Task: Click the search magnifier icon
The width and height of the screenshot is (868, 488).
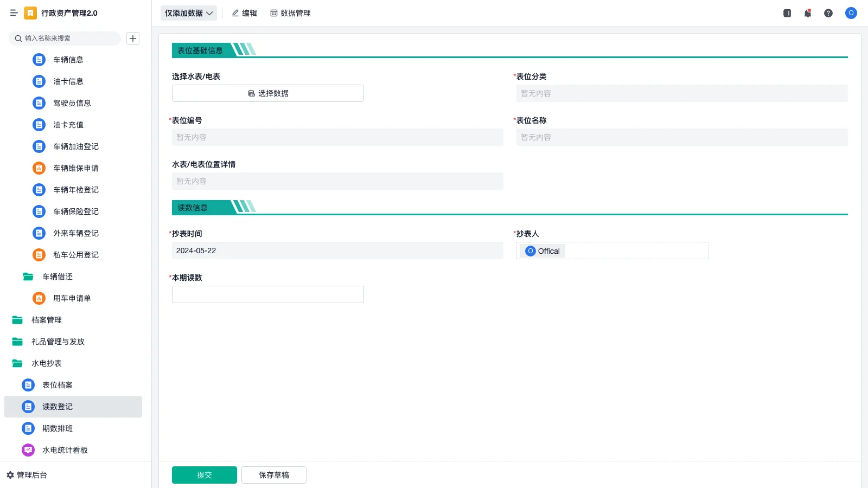Action: pos(18,38)
